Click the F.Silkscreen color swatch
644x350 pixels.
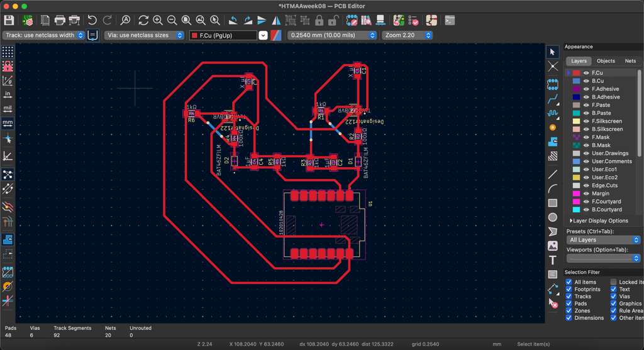576,121
